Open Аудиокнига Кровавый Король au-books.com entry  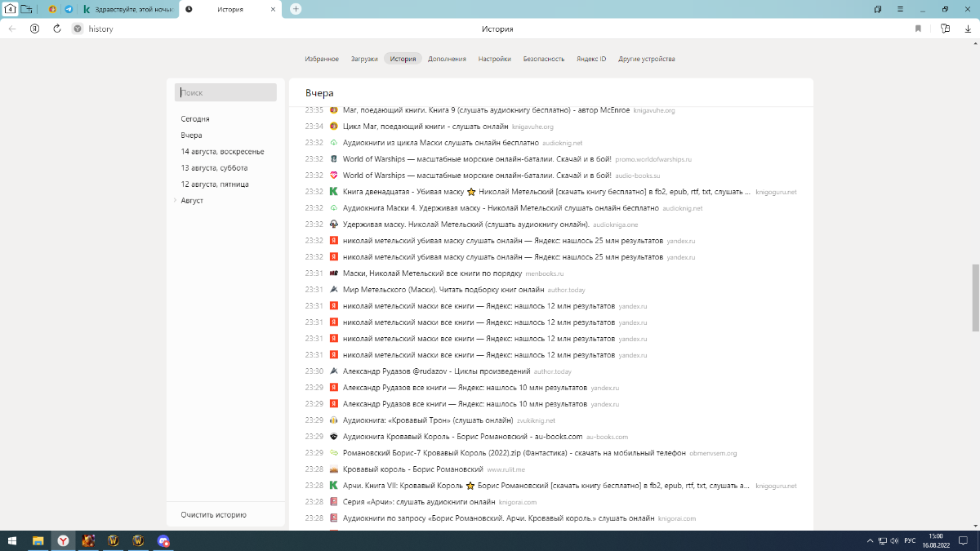(463, 437)
